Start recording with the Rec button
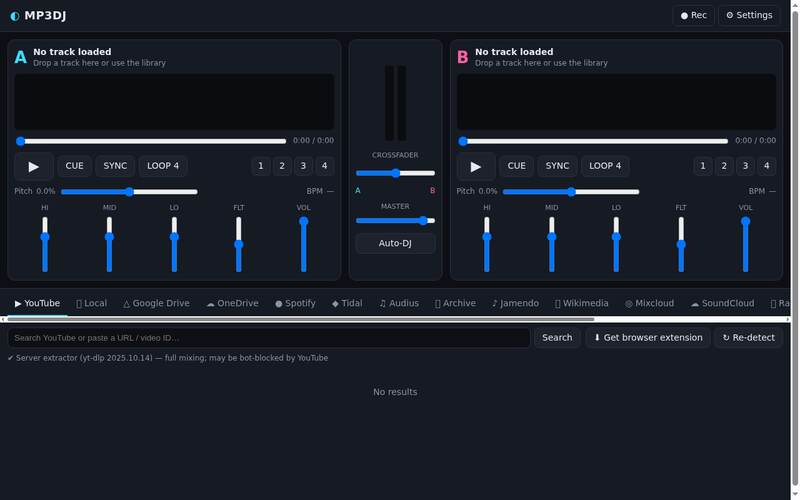This screenshot has width=800, height=500. pyautogui.click(x=693, y=15)
